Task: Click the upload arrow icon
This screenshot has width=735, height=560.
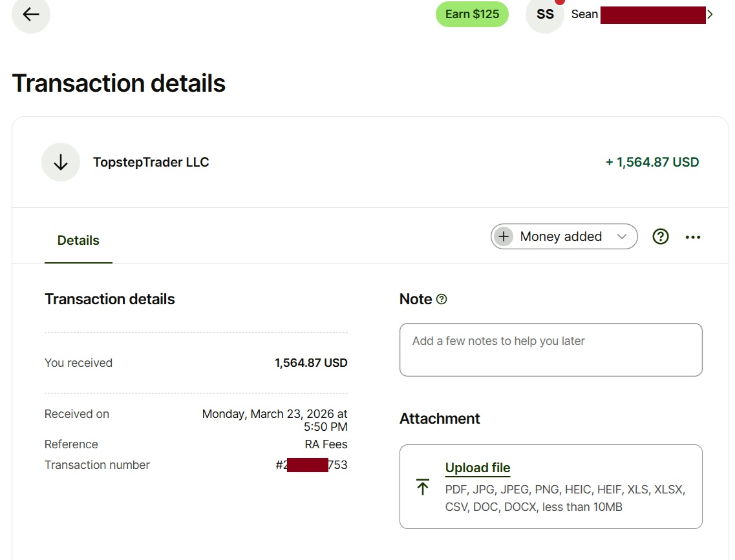Action: (422, 487)
